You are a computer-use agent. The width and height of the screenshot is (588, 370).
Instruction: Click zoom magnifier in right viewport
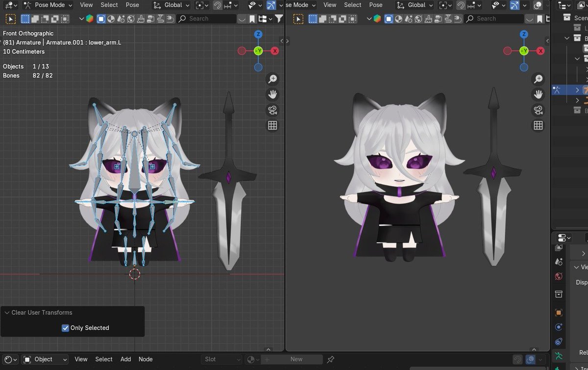pyautogui.click(x=538, y=79)
